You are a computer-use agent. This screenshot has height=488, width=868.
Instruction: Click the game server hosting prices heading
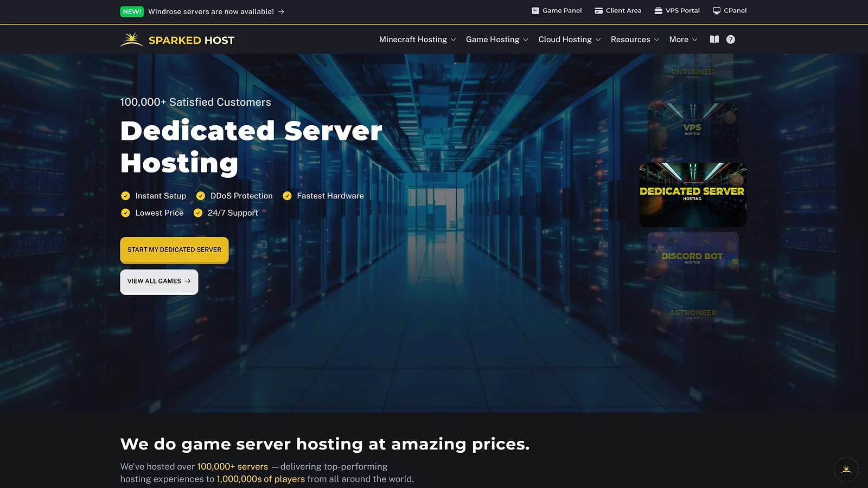324,444
